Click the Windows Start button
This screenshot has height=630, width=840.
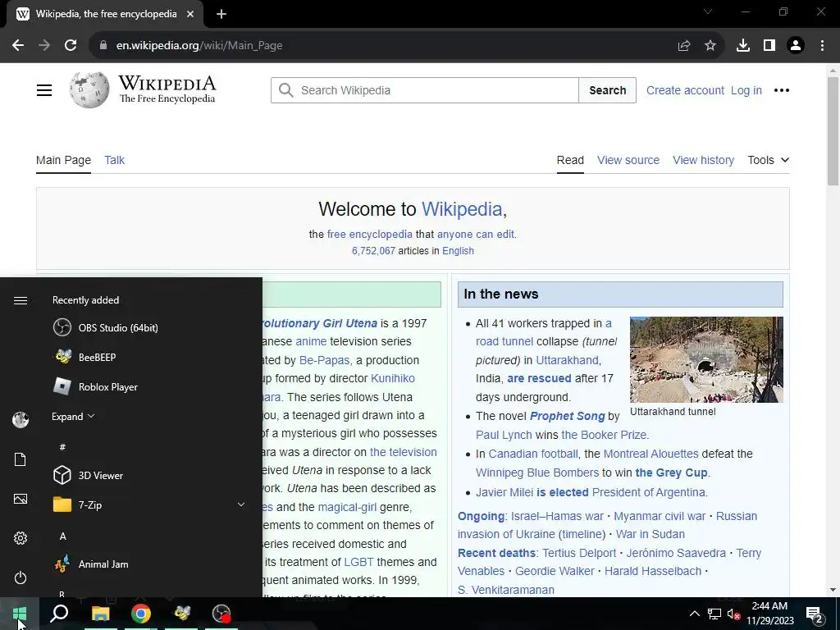(20, 614)
